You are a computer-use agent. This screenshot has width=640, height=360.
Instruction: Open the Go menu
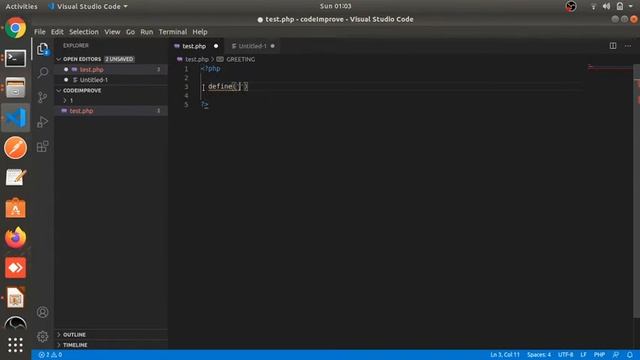pyautogui.click(x=130, y=32)
